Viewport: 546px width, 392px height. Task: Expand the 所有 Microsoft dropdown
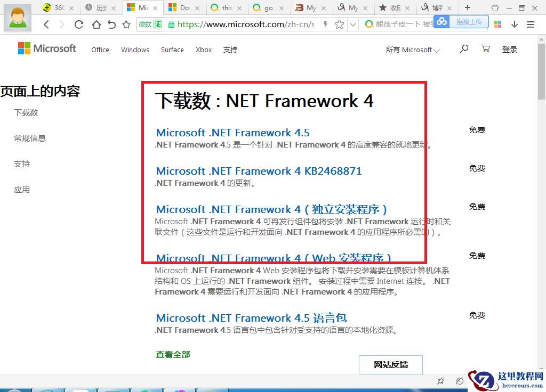pos(413,50)
